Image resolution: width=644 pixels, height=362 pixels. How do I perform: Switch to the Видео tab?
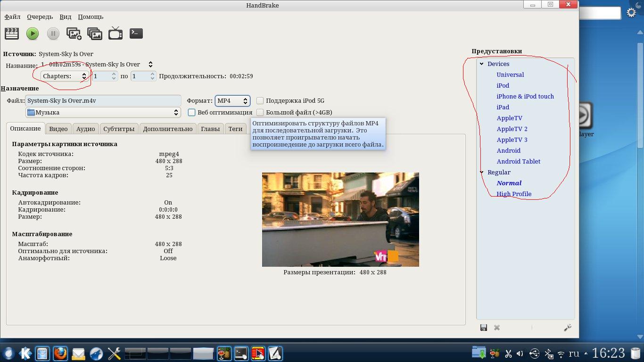point(58,129)
